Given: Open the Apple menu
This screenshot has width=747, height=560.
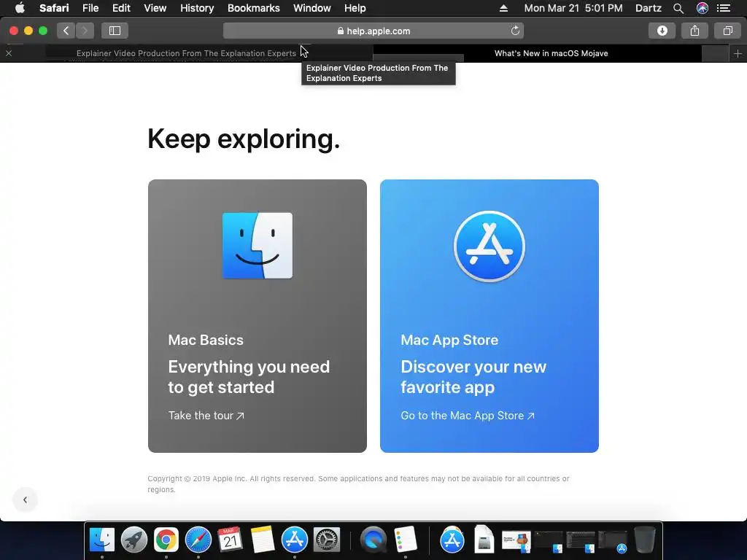Looking at the screenshot, I should point(20,7).
